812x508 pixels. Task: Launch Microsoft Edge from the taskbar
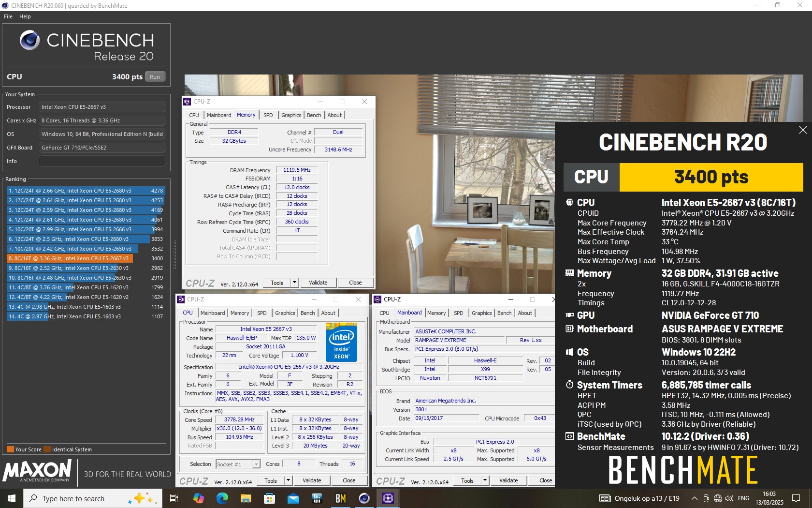[222, 498]
